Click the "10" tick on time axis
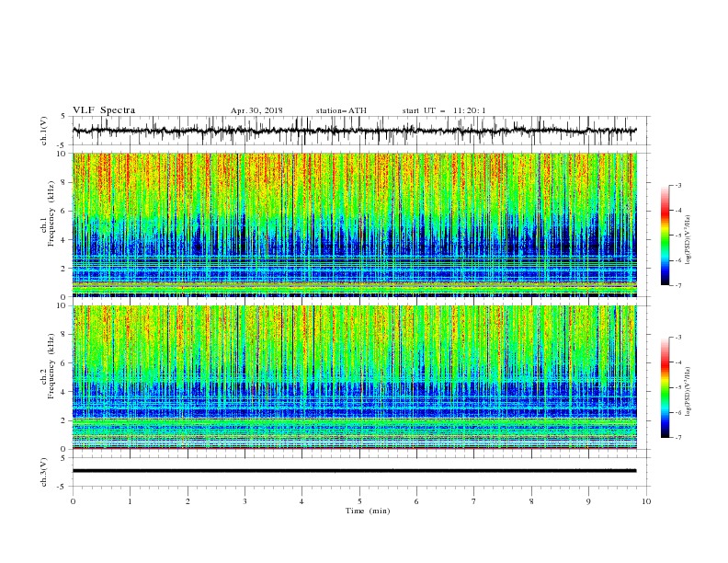The height and width of the screenshot is (563, 728). [x=646, y=501]
